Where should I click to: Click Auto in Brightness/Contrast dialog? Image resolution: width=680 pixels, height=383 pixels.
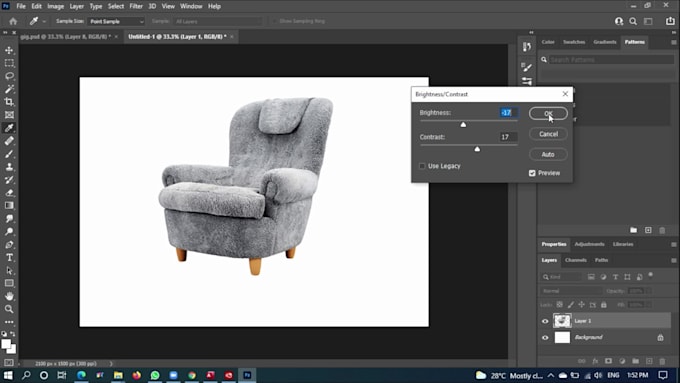548,154
